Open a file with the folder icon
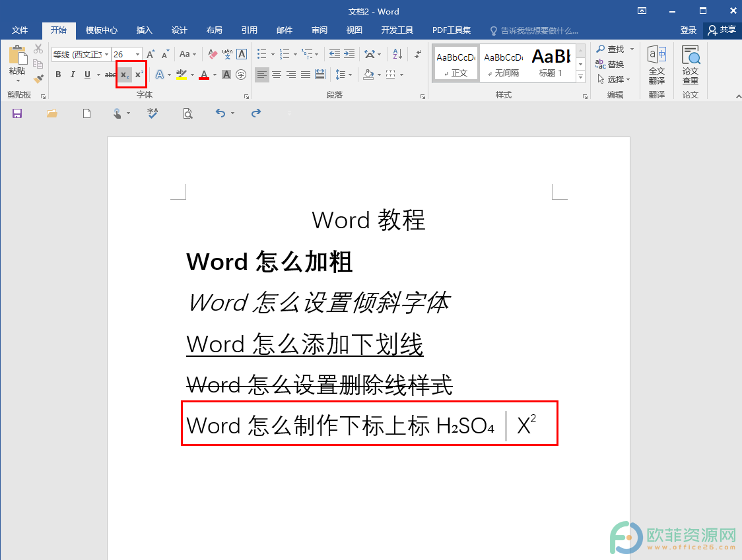 [x=51, y=113]
